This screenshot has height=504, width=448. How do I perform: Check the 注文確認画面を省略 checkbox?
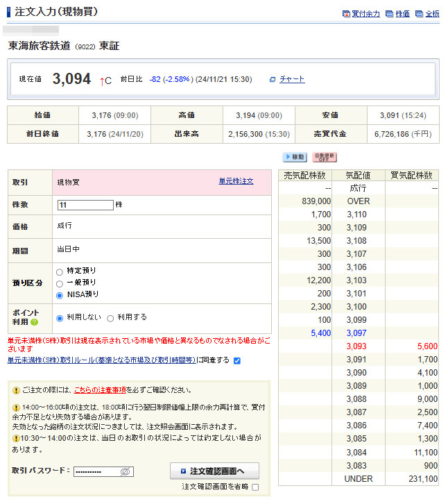click(255, 487)
